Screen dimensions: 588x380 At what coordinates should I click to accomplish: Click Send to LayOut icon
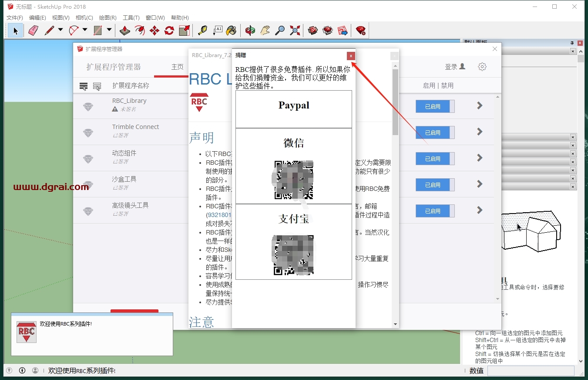343,31
